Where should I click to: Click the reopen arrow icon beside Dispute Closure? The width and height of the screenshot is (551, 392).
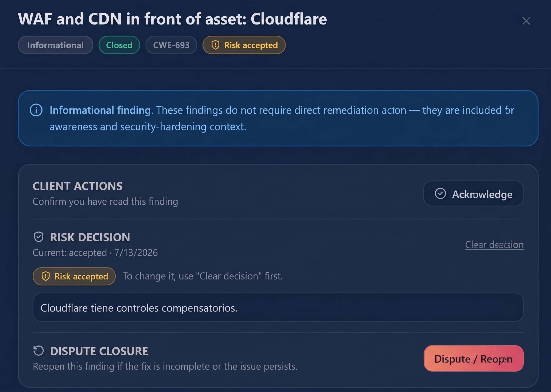38,351
